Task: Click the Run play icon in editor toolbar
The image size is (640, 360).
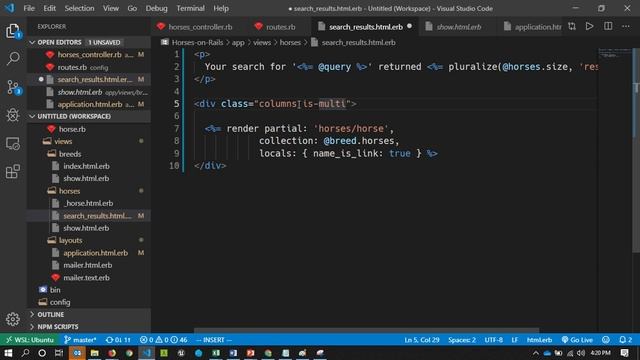Action: point(589,27)
